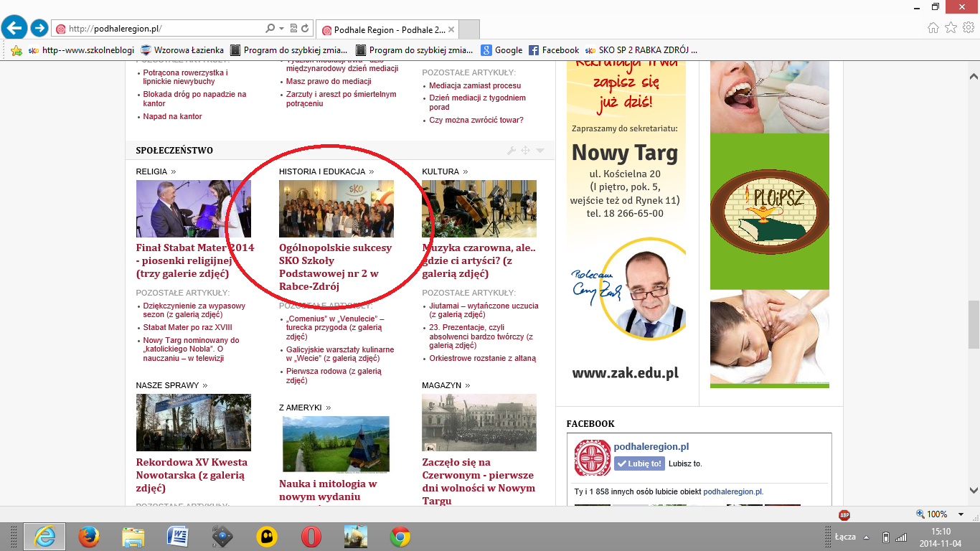Click the Adblock Plus ABP status icon

tap(844, 514)
